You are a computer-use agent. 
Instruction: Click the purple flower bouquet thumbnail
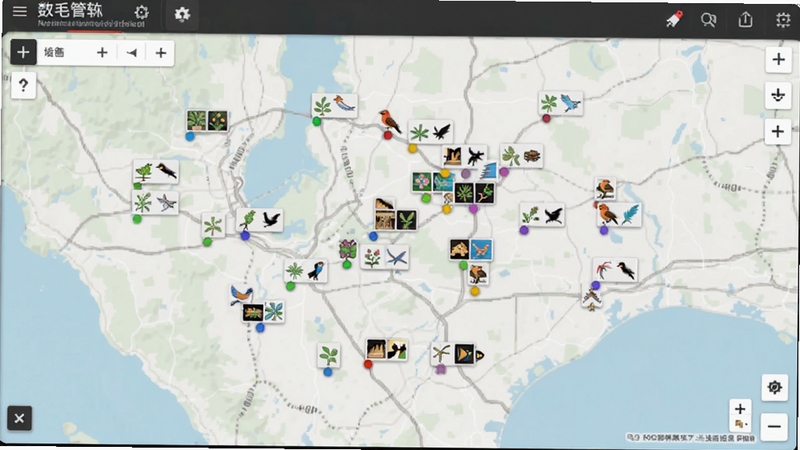tap(347, 250)
